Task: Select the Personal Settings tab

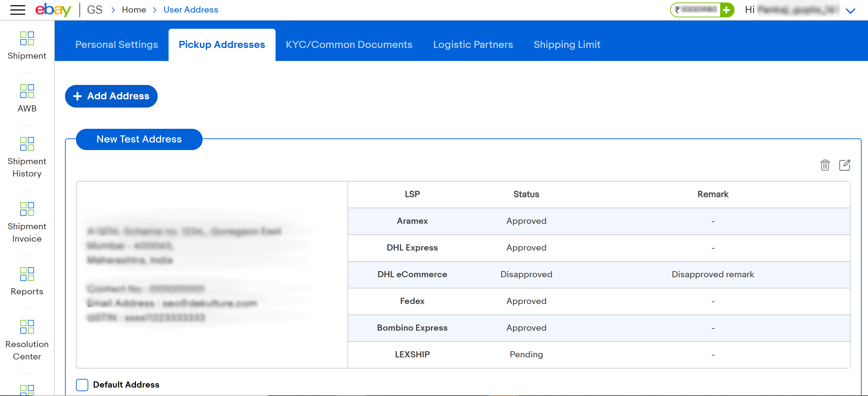Action: [x=116, y=44]
